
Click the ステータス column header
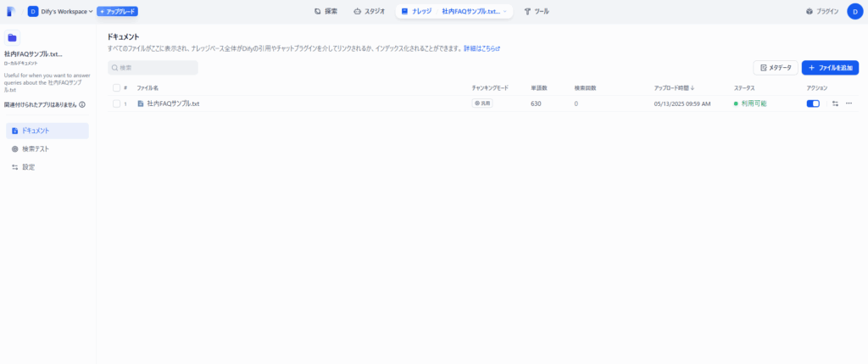pos(744,87)
